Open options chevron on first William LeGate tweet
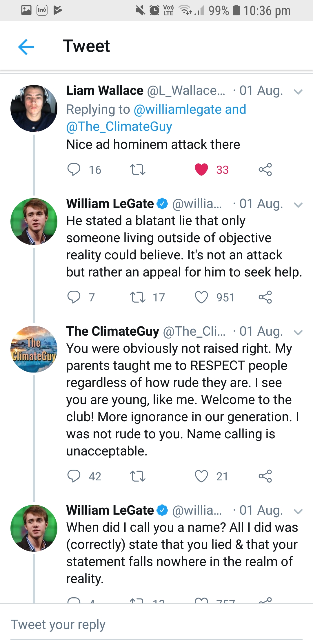Image resolution: width=313 pixels, height=644 pixels. [298, 205]
